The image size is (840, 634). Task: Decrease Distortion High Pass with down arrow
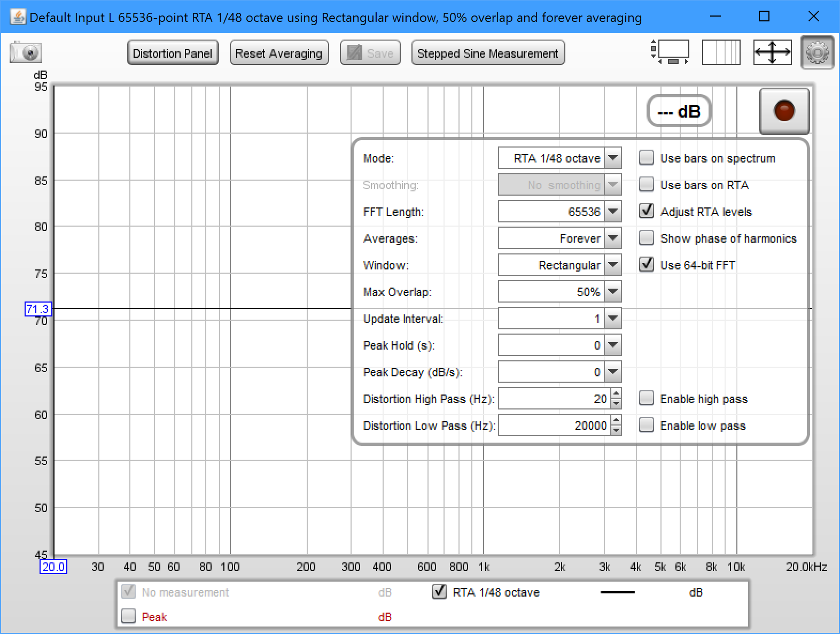pyautogui.click(x=616, y=404)
